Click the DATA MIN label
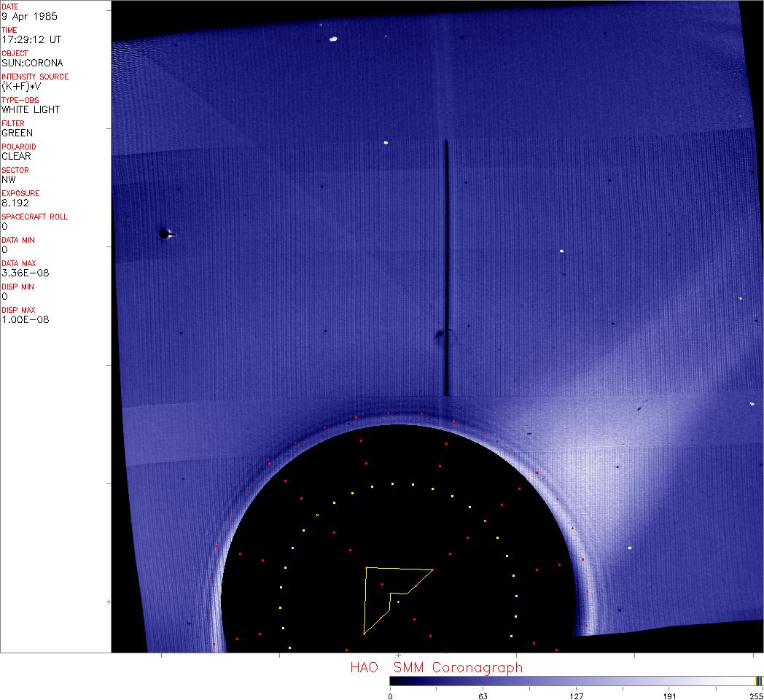This screenshot has height=700, width=764. [x=18, y=241]
